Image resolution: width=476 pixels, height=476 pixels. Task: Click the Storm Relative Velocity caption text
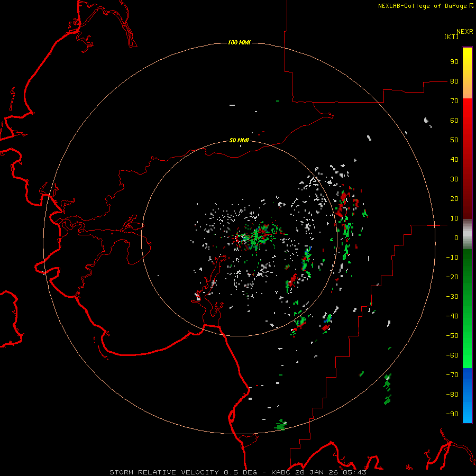pos(237,472)
